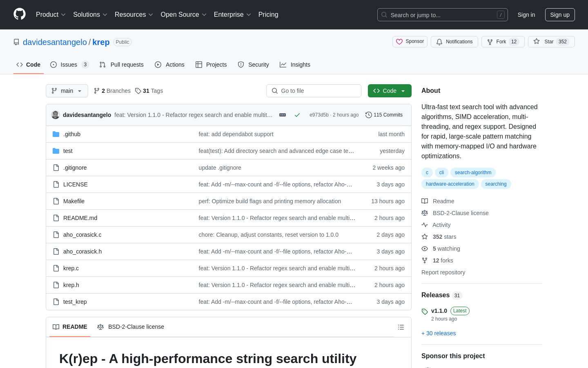Viewport: 588px width, 368px height.
Task: Click the commit status checkmark icon
Action: pos(297,115)
